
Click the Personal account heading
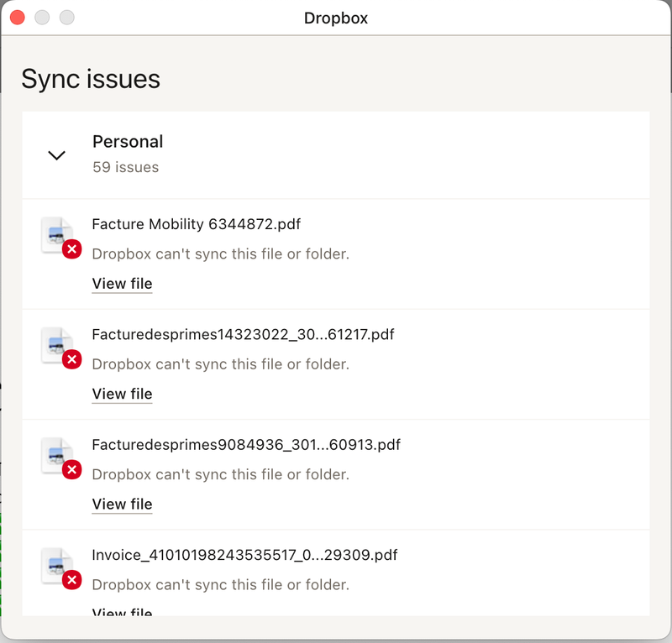128,142
